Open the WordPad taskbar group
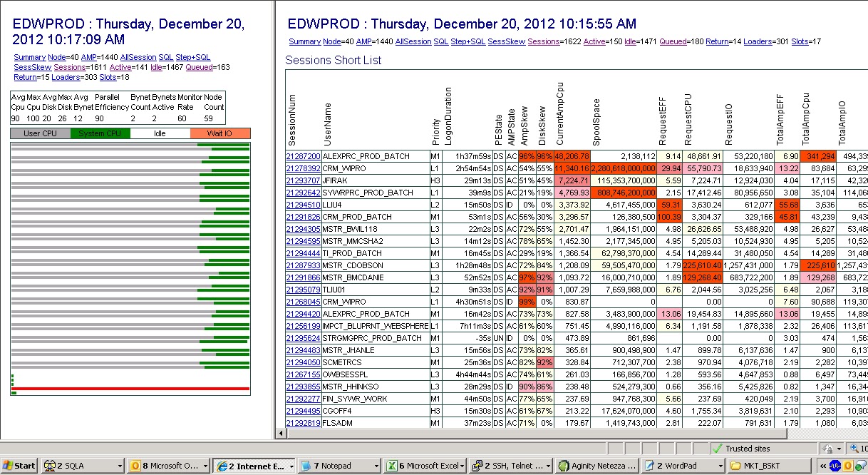The height and width of the screenshot is (475, 868). click(x=682, y=466)
